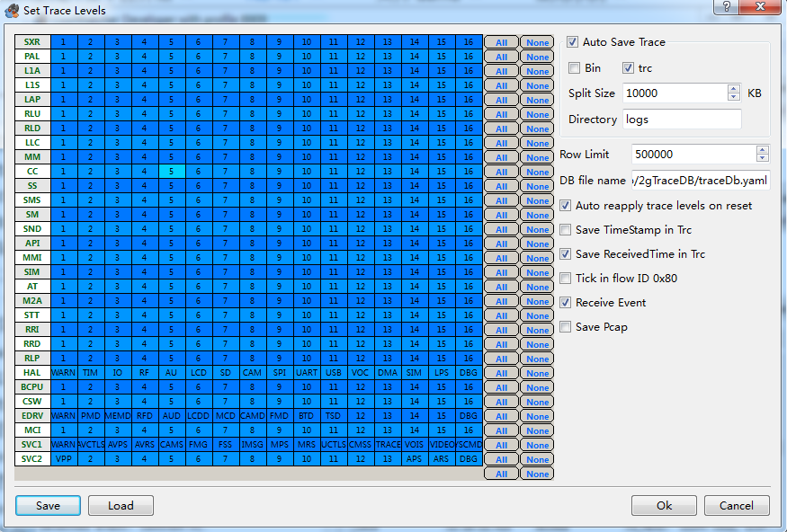The width and height of the screenshot is (787, 532).
Task: Enable the Save Pcap checkbox
Action: coord(565,327)
